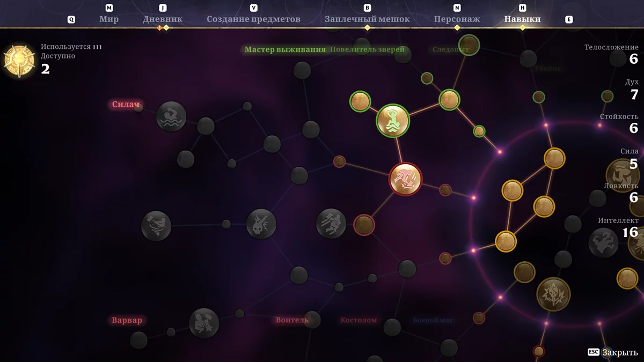Click the topmost gold node of the diamond cluster
This screenshot has height=362, width=644.
pyautogui.click(x=554, y=158)
